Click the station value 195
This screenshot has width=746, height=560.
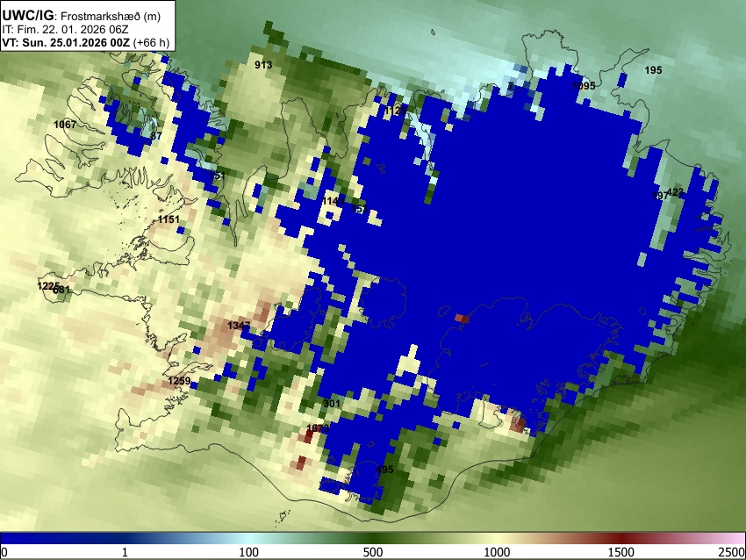(x=653, y=70)
